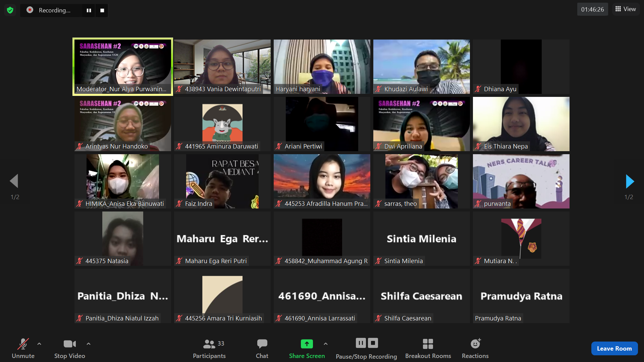Image resolution: width=644 pixels, height=362 pixels.
Task: Open the Participants panel
Action: [x=209, y=348]
